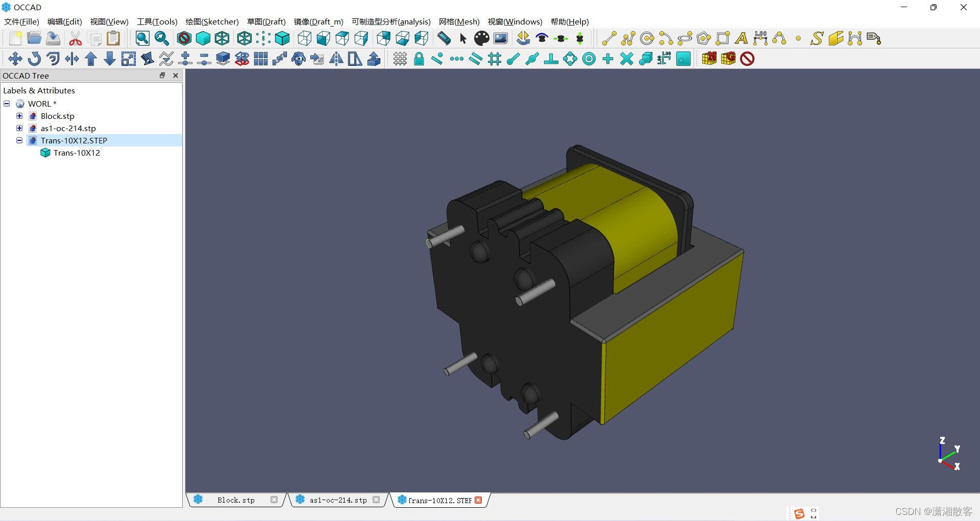980x521 pixels.
Task: Toggle snap to grid hash icon
Action: (x=495, y=59)
